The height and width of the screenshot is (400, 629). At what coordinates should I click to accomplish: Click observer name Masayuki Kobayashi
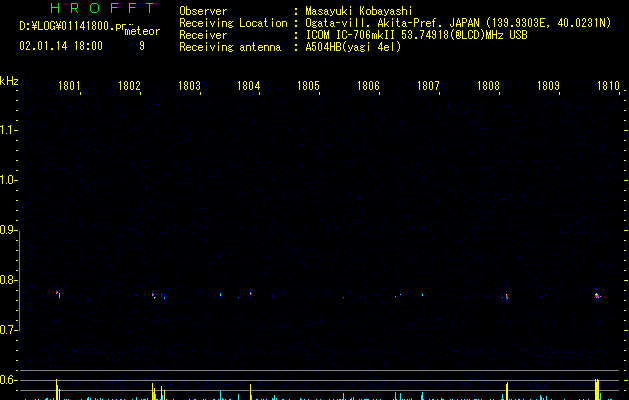(359, 11)
